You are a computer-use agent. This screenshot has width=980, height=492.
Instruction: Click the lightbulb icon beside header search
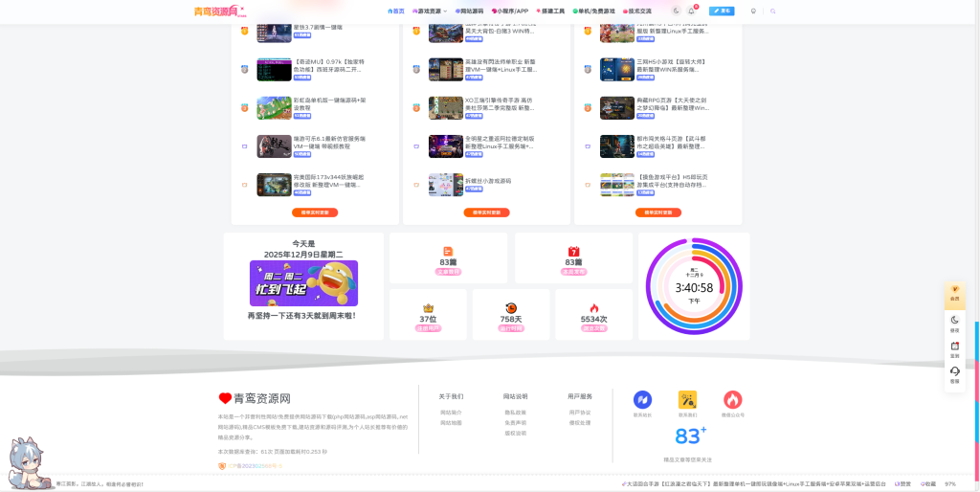click(x=753, y=11)
